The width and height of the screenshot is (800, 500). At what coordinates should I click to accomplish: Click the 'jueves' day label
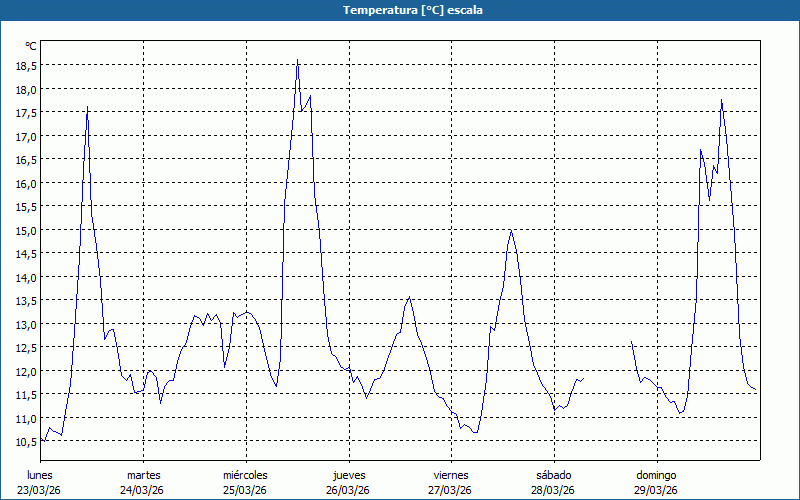[349, 475]
